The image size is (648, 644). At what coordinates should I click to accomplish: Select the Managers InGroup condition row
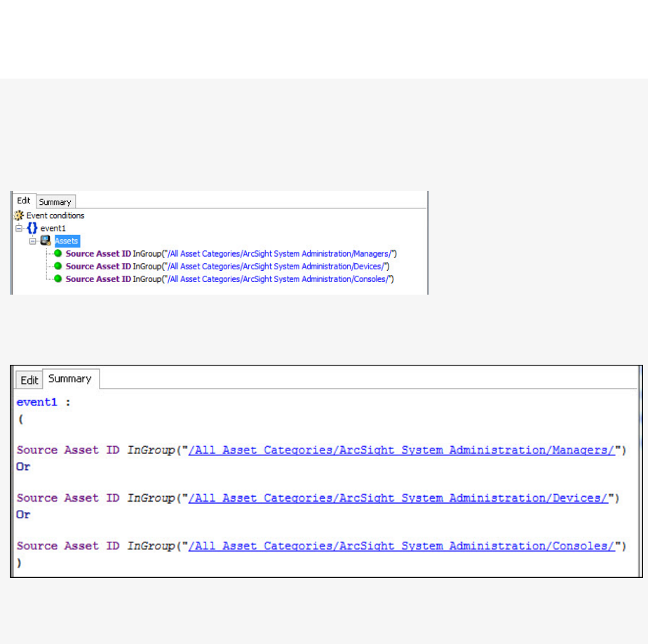pos(231,254)
